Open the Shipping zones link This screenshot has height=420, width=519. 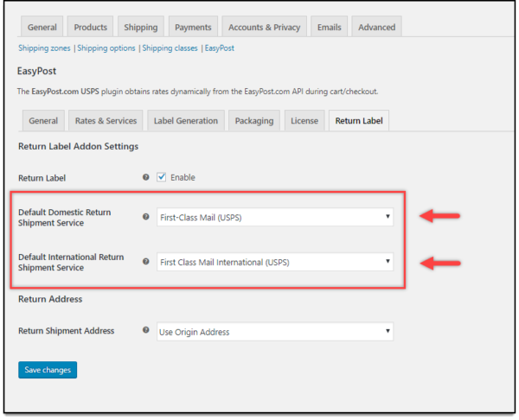45,48
